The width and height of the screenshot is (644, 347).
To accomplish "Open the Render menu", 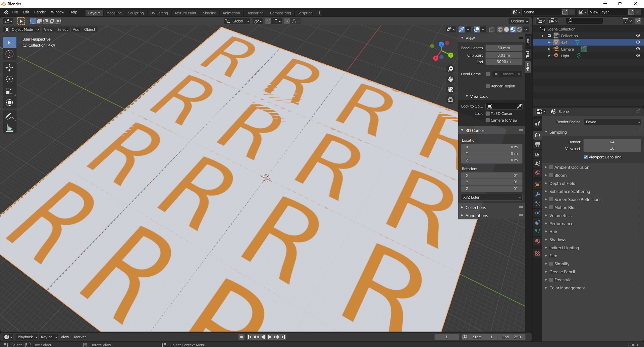I will click(40, 12).
